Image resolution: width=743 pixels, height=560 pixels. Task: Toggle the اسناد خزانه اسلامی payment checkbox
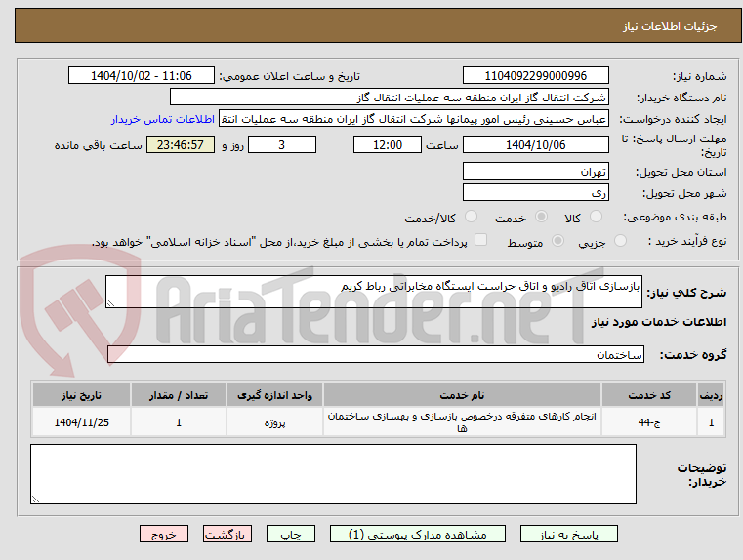[480, 240]
